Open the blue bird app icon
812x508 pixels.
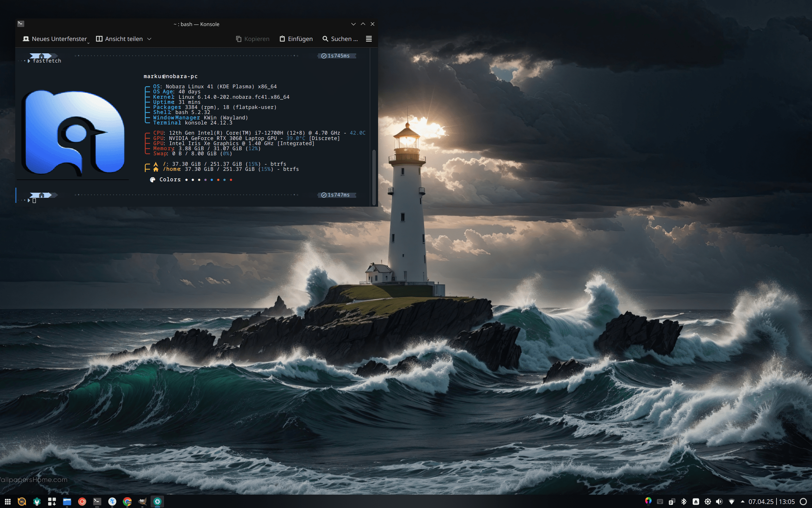[x=112, y=502]
